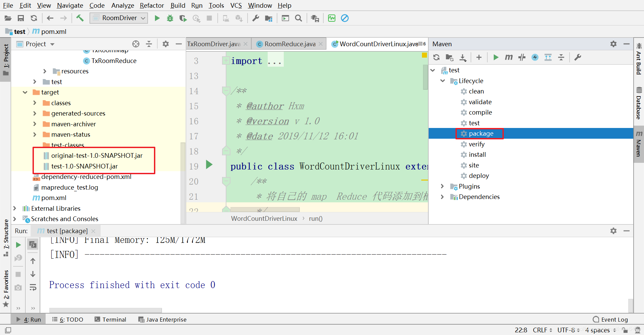The width and height of the screenshot is (644, 335).
Task: Click the Debug bug icon
Action: click(170, 18)
